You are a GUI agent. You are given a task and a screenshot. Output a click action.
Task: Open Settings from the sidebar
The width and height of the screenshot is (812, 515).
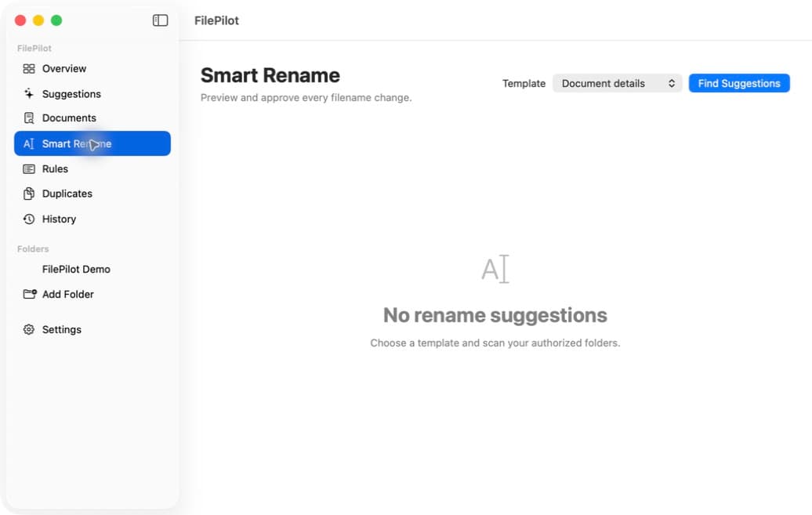coord(92,329)
